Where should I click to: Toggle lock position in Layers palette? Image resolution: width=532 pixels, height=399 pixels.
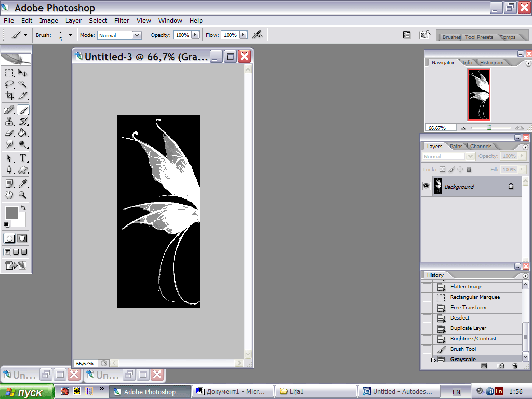coord(460,169)
